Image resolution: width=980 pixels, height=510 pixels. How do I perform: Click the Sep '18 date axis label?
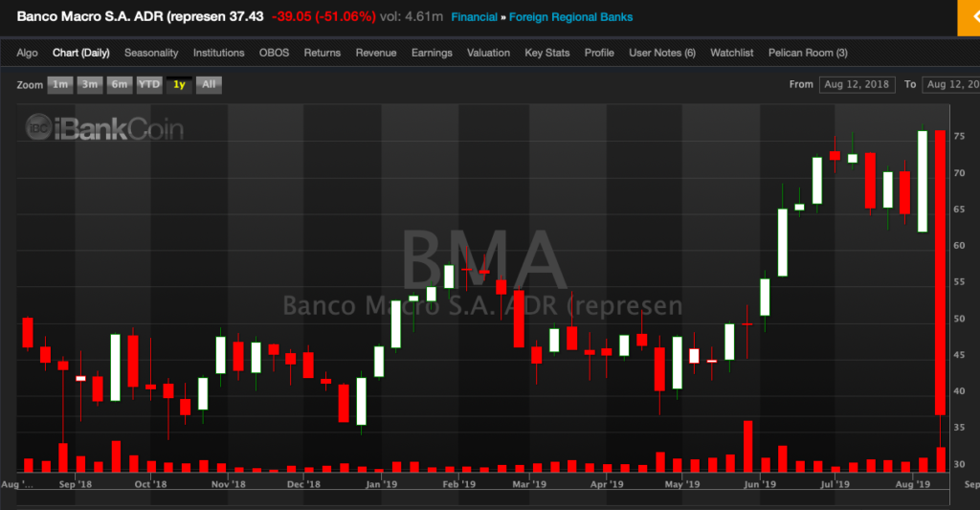(x=75, y=484)
